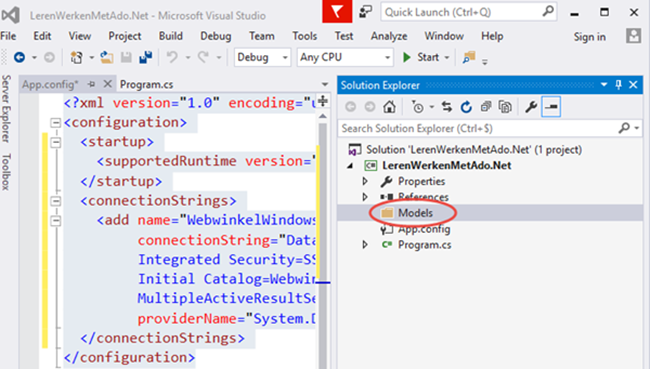
Task: Toggle auto-hide pin on Solution Explorer
Action: [618, 85]
